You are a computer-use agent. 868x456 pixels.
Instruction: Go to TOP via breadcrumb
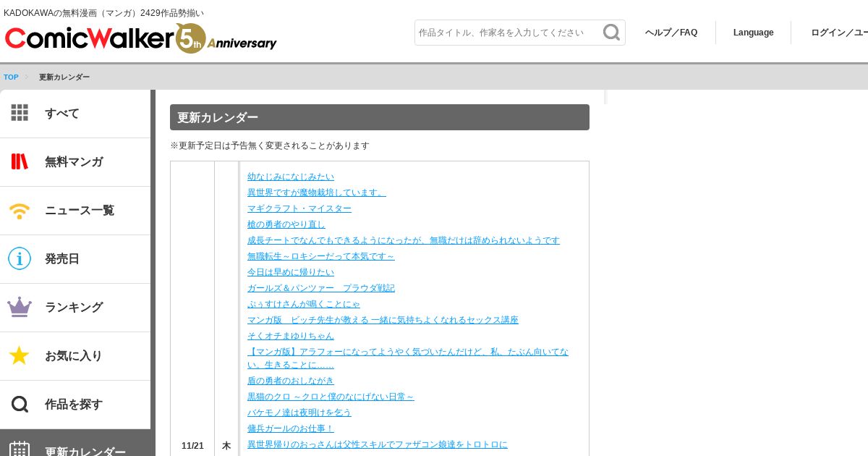(x=11, y=77)
